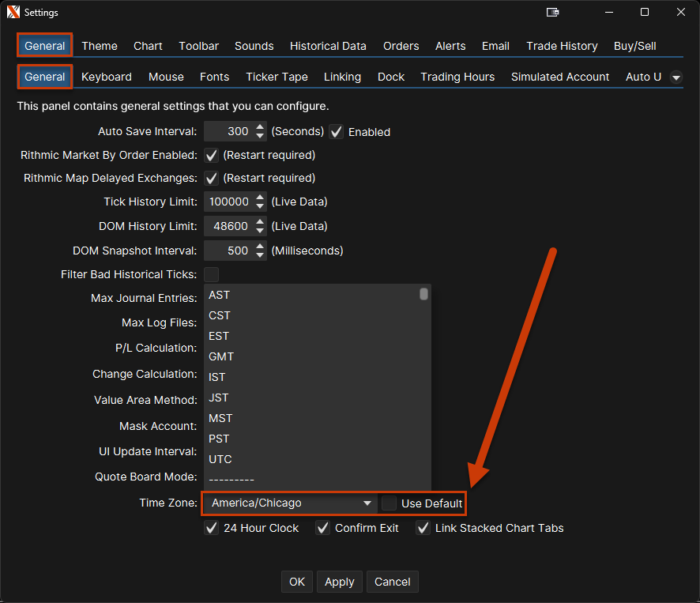Decrease Tick History Limit with down arrow
The width and height of the screenshot is (700, 603).
tap(260, 206)
